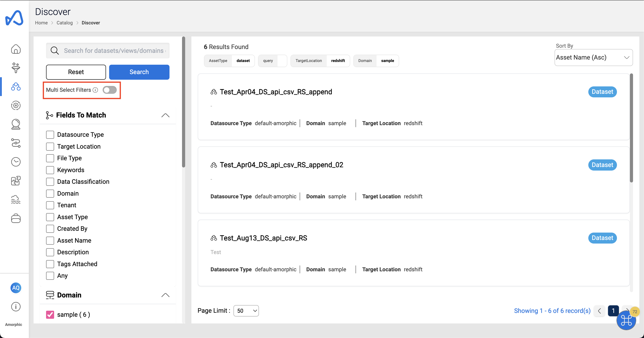644x338 pixels.
Task: Check the Data Classification field
Action: [50, 182]
